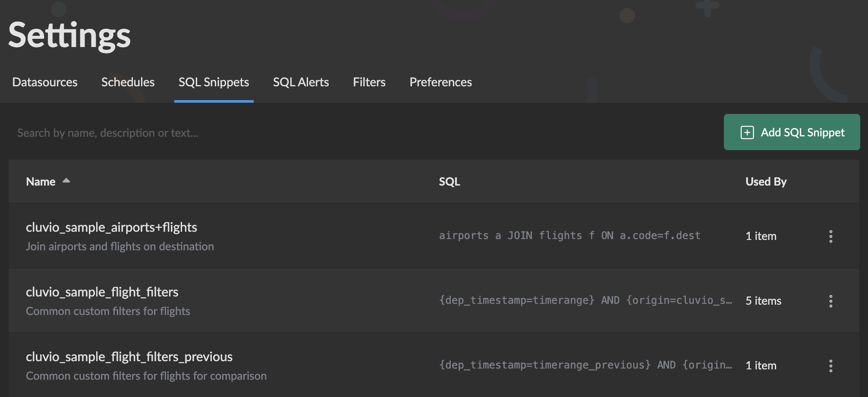Click the plus icon in Add SQL Snippet

(x=747, y=132)
